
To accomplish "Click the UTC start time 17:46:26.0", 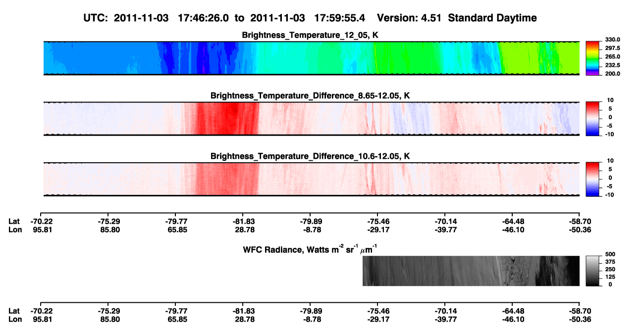I will pos(202,18).
